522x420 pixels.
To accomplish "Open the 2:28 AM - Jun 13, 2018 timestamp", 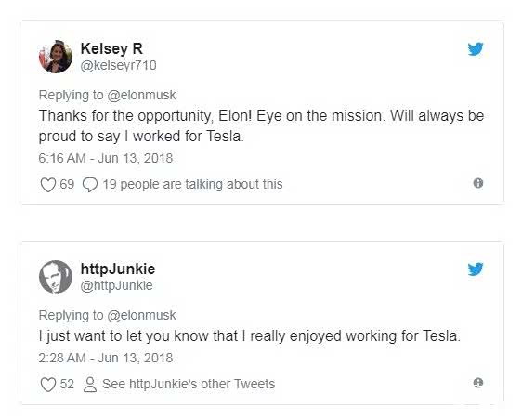I will coord(106,358).
